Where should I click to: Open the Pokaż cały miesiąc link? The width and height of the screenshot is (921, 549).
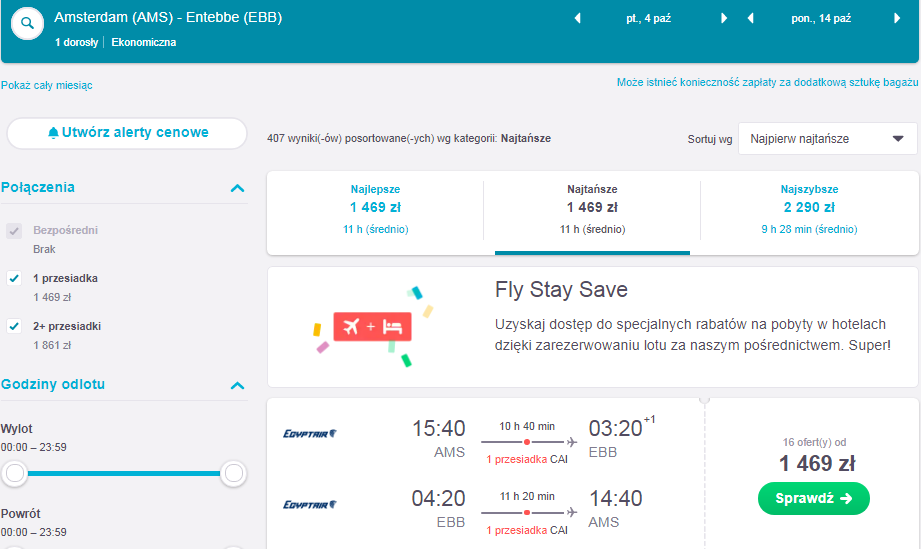(x=46, y=85)
